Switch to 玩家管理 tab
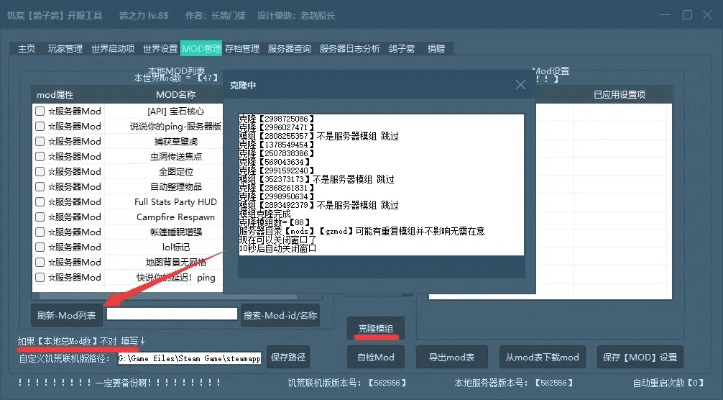Screen dimensions: 723x400 tap(65, 48)
